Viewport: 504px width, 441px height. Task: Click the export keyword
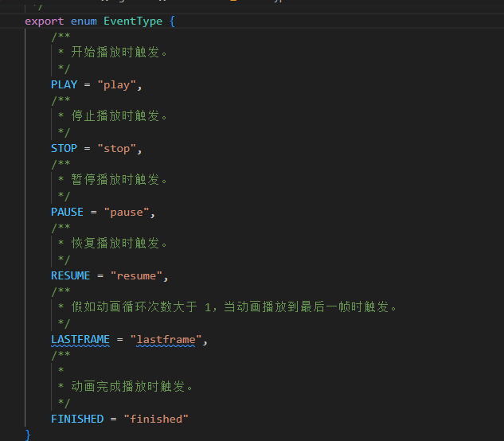pyautogui.click(x=45, y=21)
